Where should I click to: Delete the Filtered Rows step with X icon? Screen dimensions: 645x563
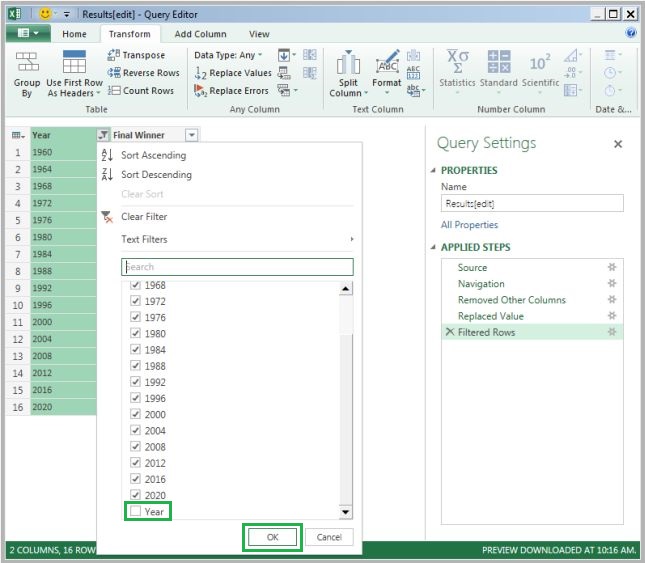[x=450, y=332]
